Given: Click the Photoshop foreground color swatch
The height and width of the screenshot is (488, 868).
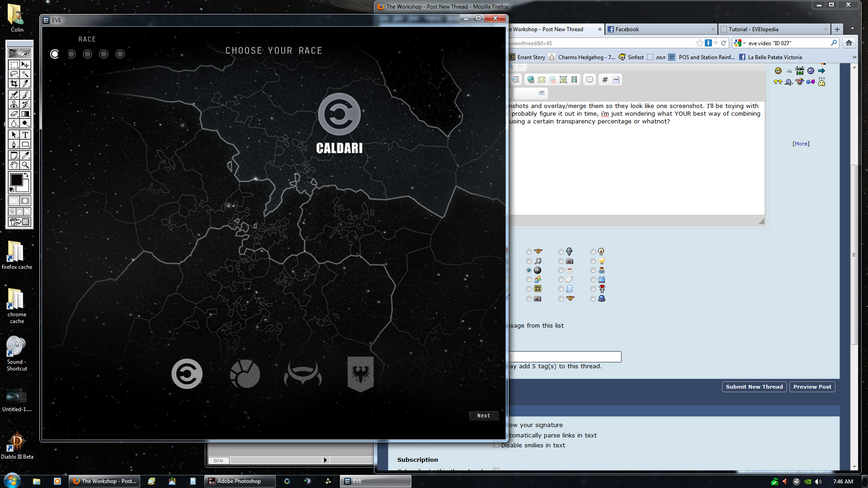Looking at the screenshot, I should [x=16, y=180].
